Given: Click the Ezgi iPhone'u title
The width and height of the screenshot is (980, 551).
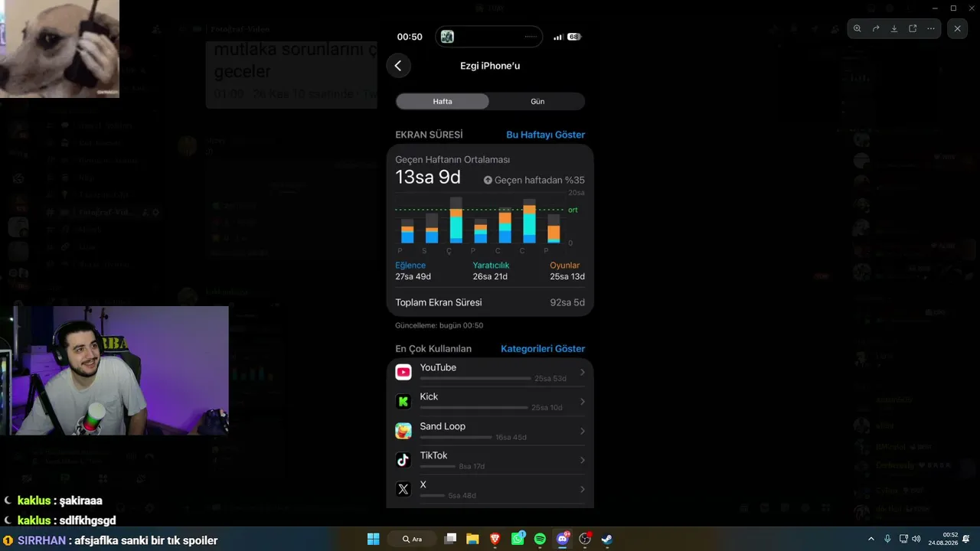Looking at the screenshot, I should (490, 66).
